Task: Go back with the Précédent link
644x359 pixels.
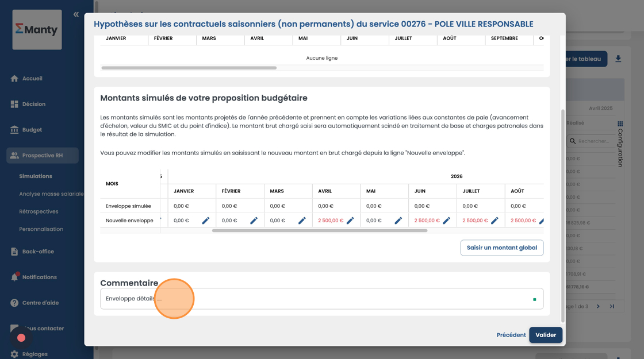Action: [511, 335]
